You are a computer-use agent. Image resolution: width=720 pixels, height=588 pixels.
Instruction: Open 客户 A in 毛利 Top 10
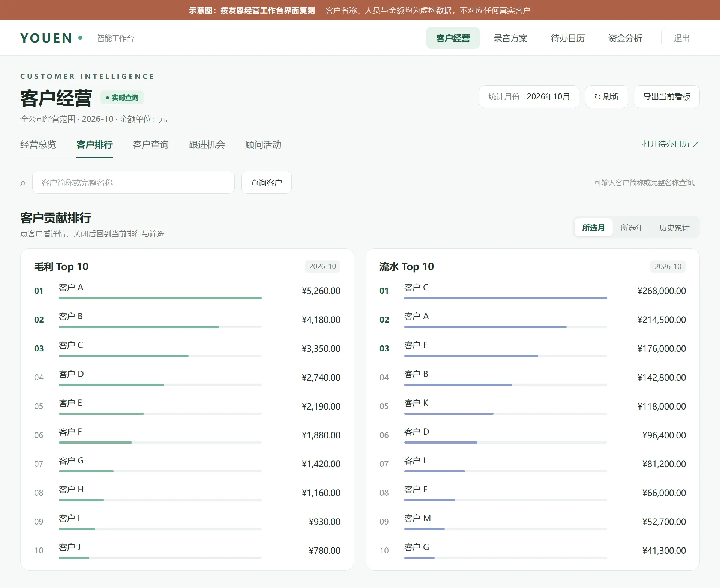pyautogui.click(x=187, y=291)
